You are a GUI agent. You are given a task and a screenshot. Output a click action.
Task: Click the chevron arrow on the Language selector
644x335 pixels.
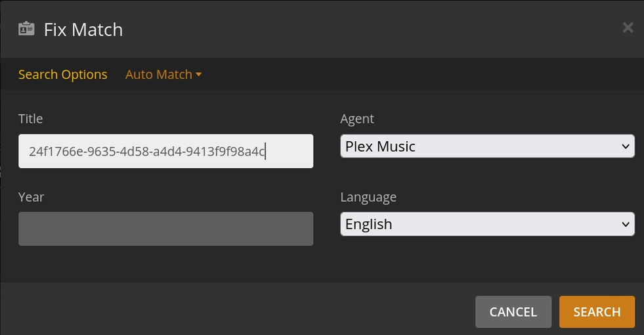[x=625, y=224]
